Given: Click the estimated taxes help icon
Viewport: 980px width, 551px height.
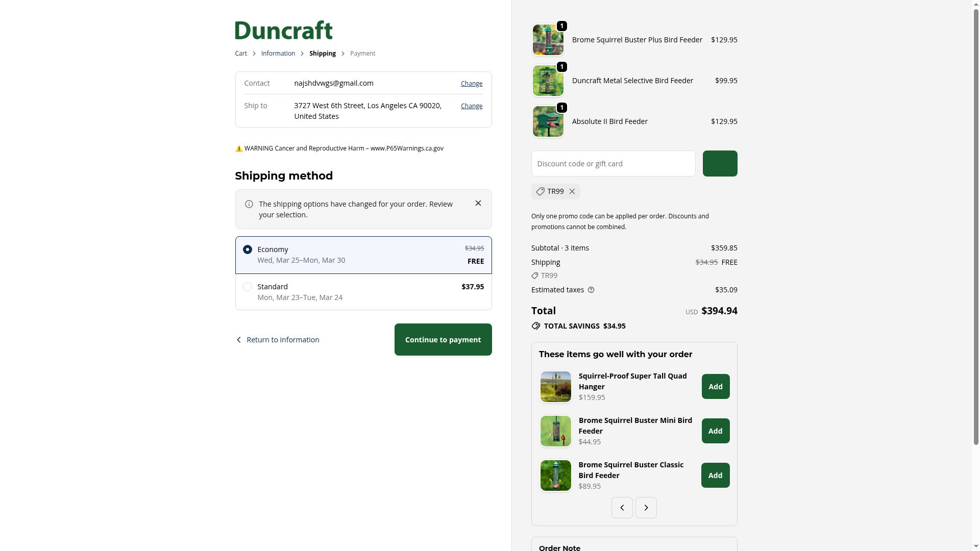Looking at the screenshot, I should coord(591,290).
